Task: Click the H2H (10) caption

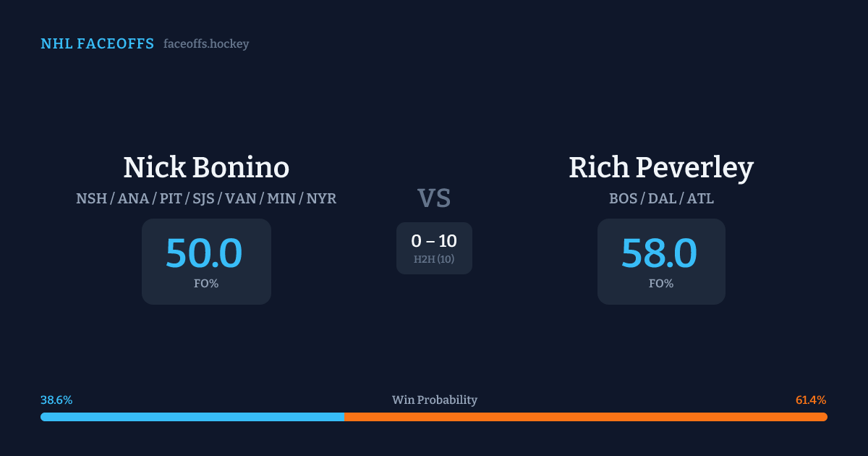Action: click(434, 259)
